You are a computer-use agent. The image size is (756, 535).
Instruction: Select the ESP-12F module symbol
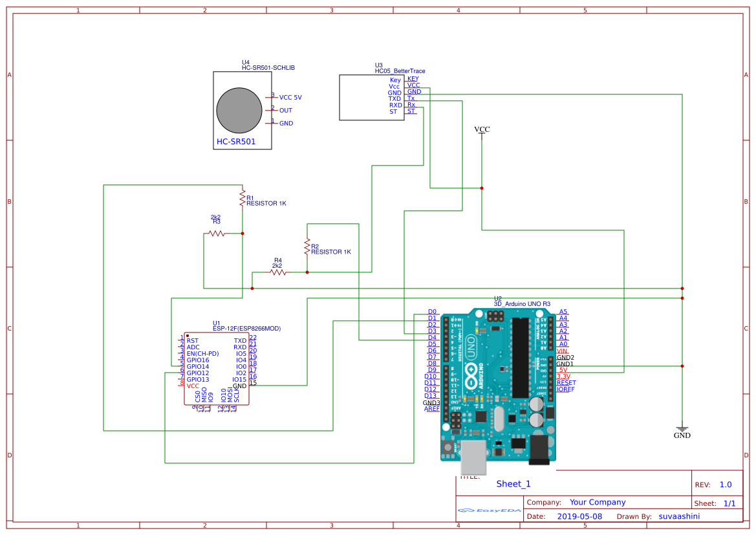[217, 369]
